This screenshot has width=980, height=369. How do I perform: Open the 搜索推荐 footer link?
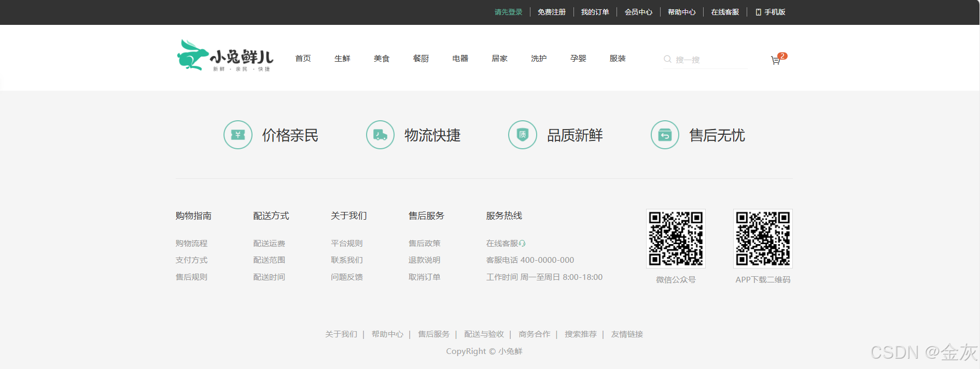click(581, 334)
